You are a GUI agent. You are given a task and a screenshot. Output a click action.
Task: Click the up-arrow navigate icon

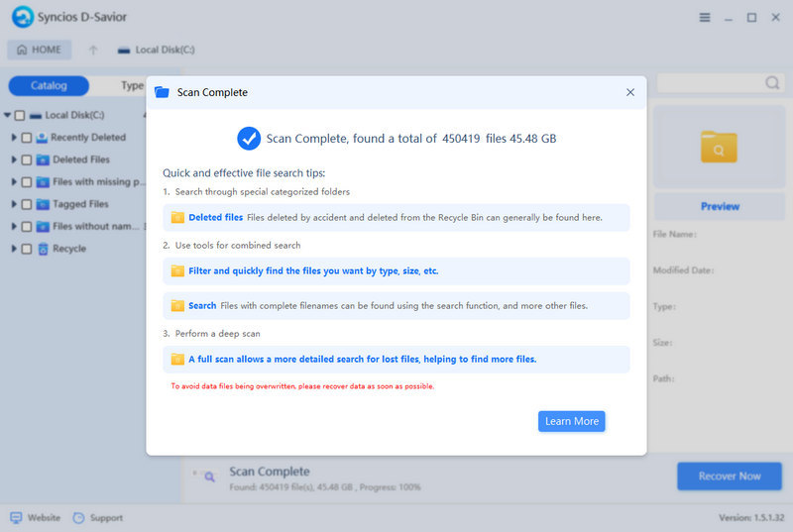pyautogui.click(x=93, y=50)
